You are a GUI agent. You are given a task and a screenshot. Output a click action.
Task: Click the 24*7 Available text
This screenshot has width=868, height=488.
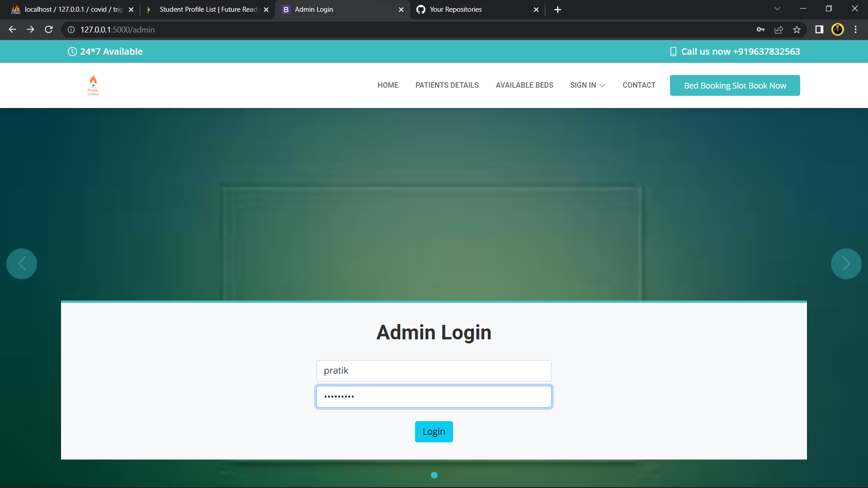(111, 52)
